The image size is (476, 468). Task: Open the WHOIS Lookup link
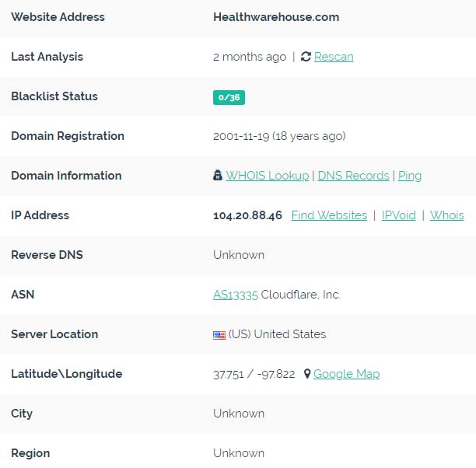(x=267, y=176)
